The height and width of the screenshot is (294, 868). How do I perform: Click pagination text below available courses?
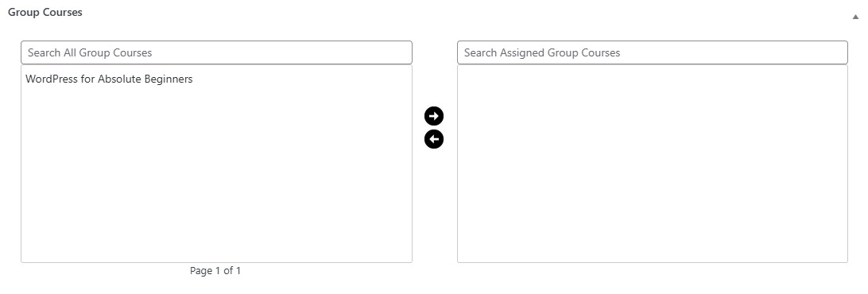pyautogui.click(x=215, y=271)
